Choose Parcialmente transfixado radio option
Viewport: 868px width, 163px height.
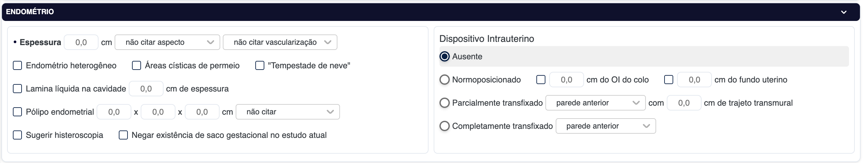445,103
